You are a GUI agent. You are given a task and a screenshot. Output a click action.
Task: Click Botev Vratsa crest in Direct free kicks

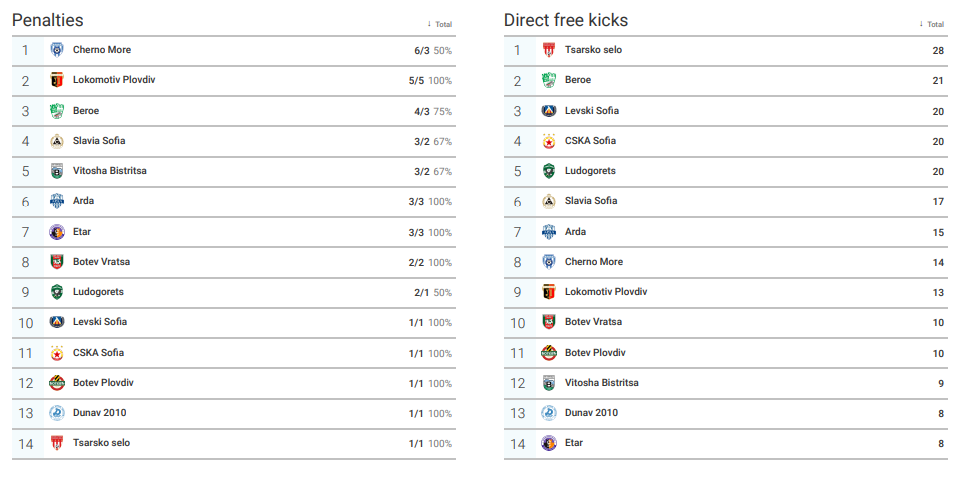pos(549,322)
